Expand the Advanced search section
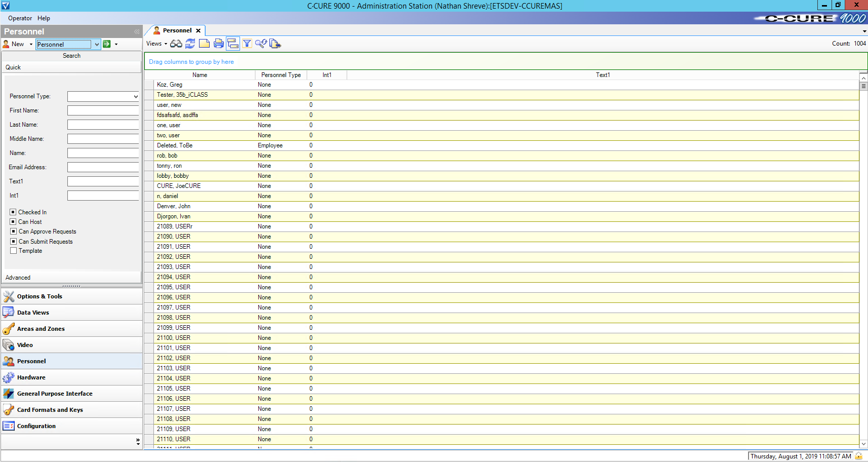This screenshot has height=462, width=868. coord(18,277)
